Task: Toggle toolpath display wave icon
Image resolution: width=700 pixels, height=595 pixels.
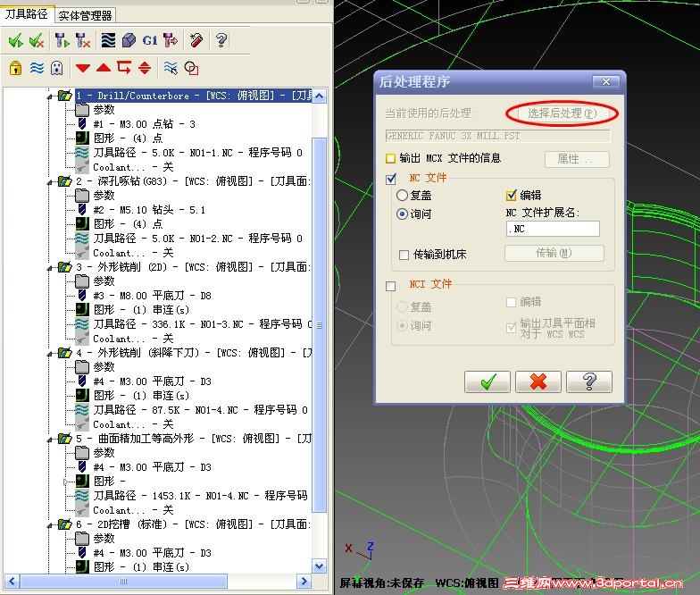Action: [x=37, y=68]
